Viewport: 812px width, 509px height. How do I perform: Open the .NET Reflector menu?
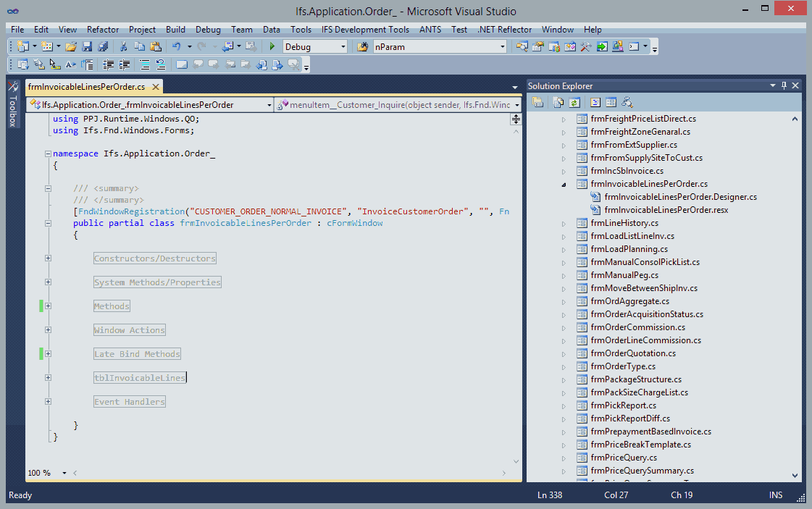pyautogui.click(x=504, y=30)
